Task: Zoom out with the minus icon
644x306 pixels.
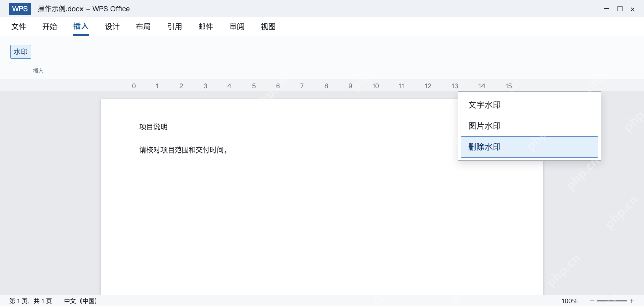Action: pos(592,301)
